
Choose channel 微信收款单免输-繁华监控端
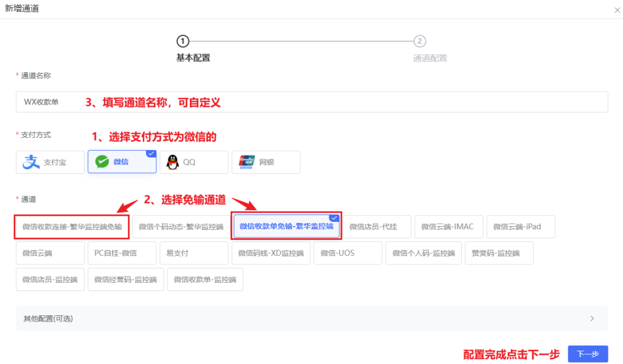(286, 227)
